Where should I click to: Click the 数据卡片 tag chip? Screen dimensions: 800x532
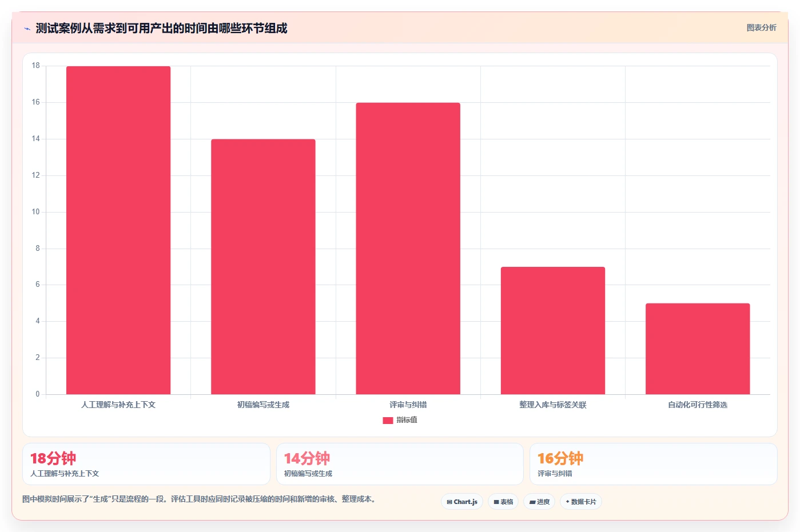[x=581, y=502]
